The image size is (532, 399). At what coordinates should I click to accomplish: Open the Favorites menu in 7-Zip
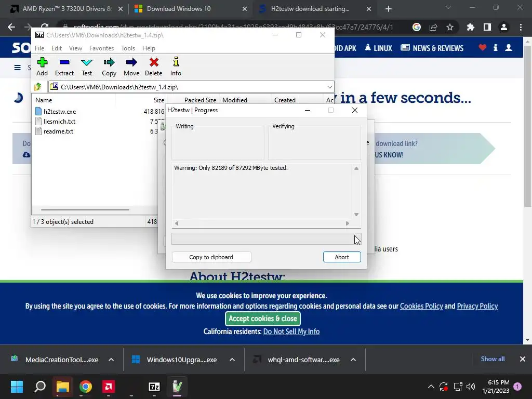pos(101,48)
